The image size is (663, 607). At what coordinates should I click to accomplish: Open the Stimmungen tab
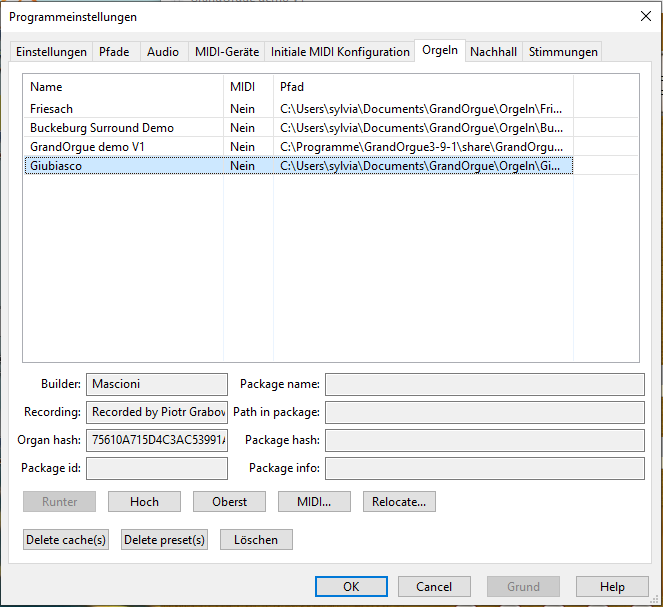(563, 52)
